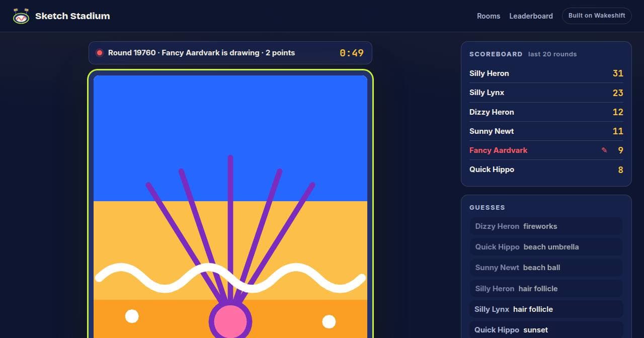The width and height of the screenshot is (644, 338).
Task: Click the 'last 20 rounds' label
Action: pos(552,54)
